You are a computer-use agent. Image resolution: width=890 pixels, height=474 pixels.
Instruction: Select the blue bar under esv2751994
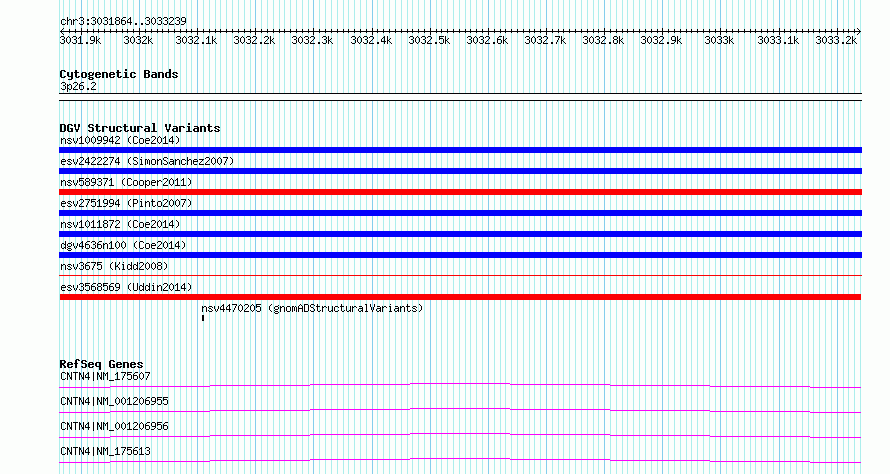point(460,213)
